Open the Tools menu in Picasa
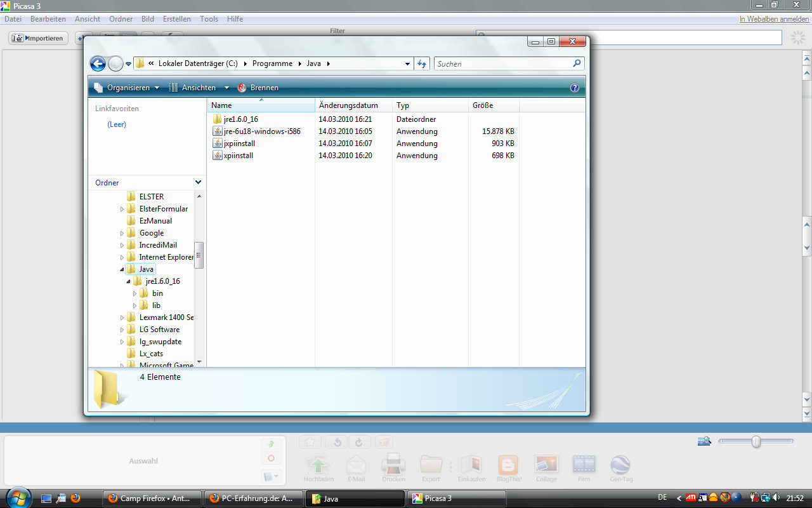This screenshot has width=812, height=508. 209,19
